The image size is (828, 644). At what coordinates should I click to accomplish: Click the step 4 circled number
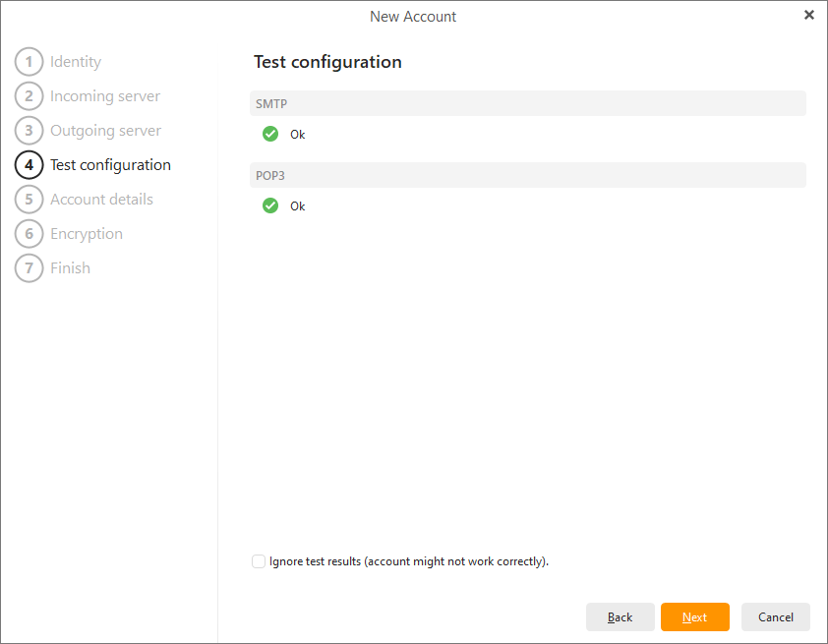pyautogui.click(x=30, y=165)
